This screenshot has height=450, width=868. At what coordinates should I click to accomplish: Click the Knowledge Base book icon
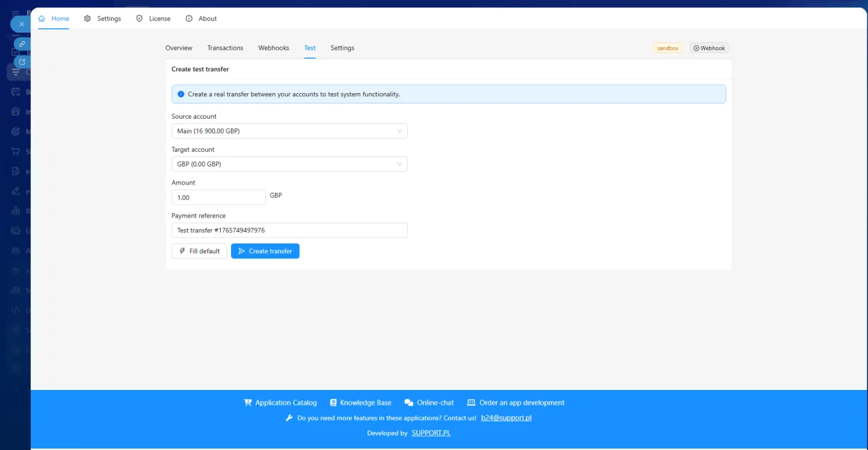[333, 402]
